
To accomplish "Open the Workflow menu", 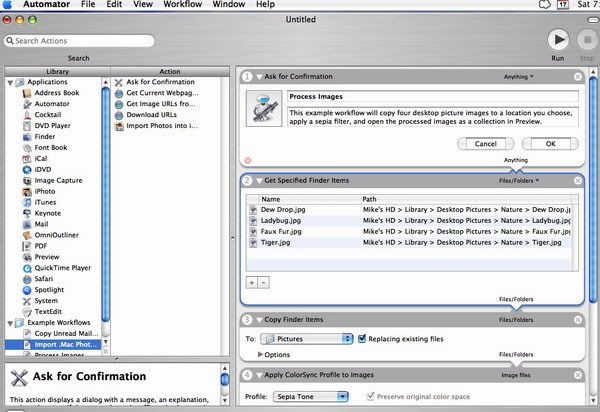I will click(x=183, y=5).
